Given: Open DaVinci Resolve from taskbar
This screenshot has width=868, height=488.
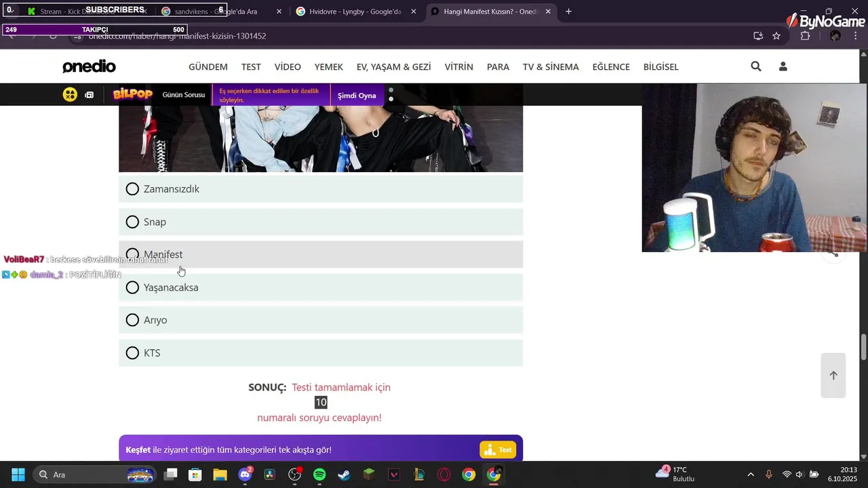Looking at the screenshot, I should click(x=270, y=474).
